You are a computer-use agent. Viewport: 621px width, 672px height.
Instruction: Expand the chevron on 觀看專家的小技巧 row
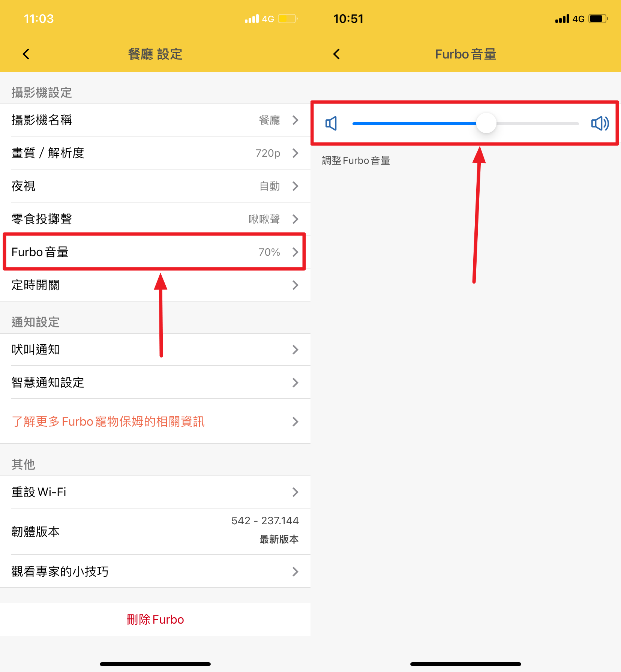pos(295,571)
